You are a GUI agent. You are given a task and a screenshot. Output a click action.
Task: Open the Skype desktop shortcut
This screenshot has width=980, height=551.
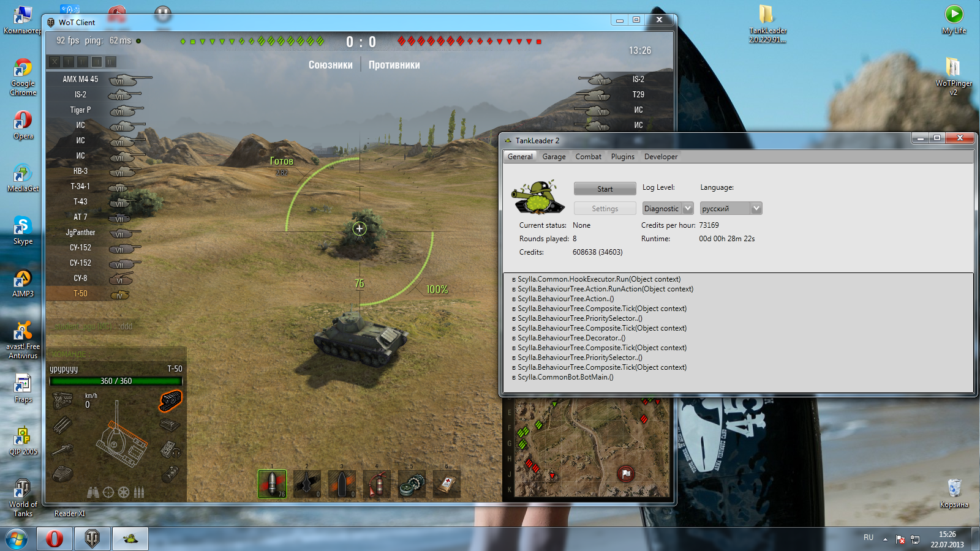pos(23,231)
